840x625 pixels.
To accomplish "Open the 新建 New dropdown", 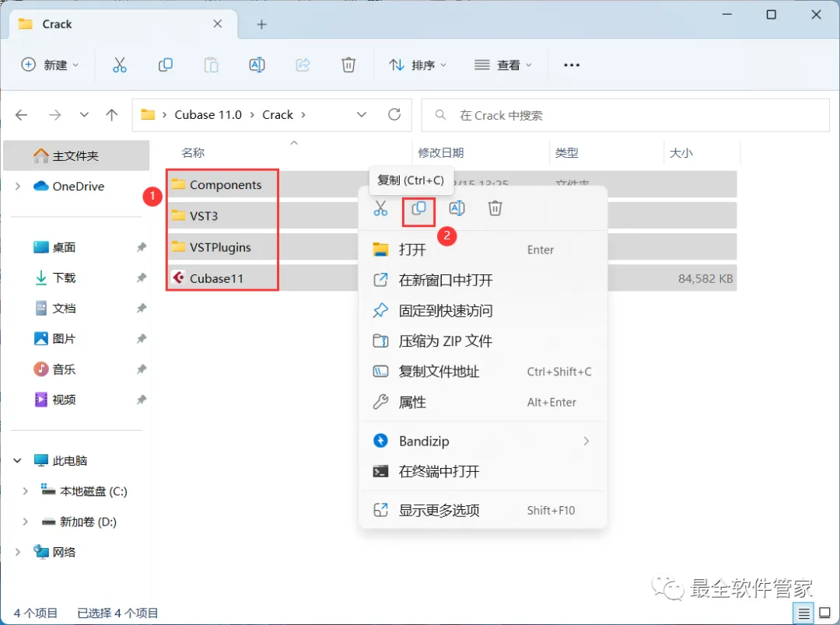I will (x=50, y=65).
